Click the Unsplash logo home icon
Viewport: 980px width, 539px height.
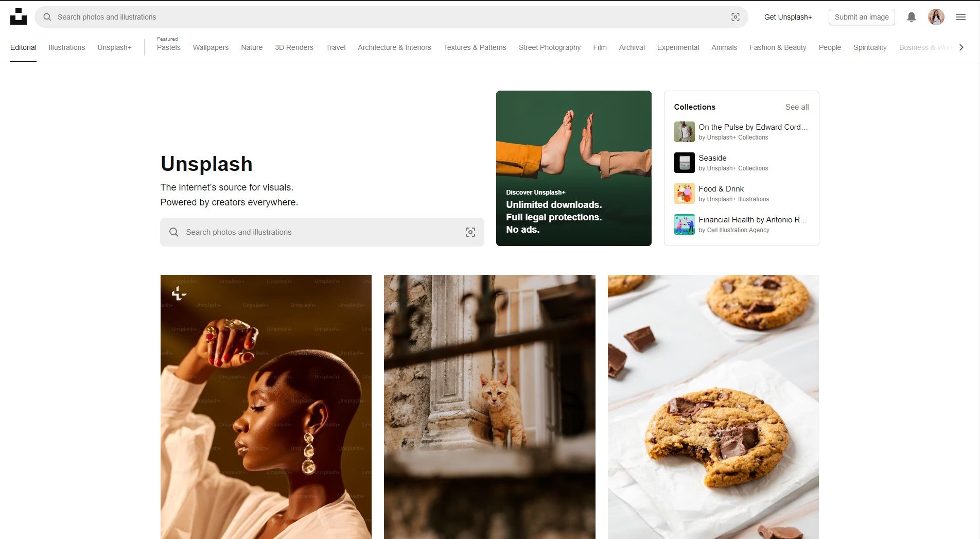(19, 16)
